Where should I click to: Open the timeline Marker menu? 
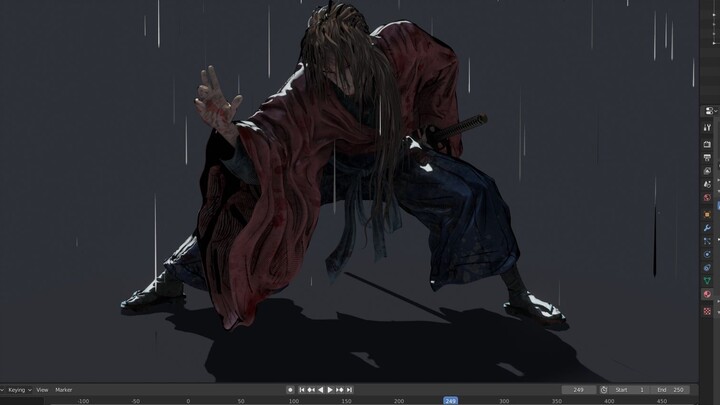pyautogui.click(x=63, y=390)
